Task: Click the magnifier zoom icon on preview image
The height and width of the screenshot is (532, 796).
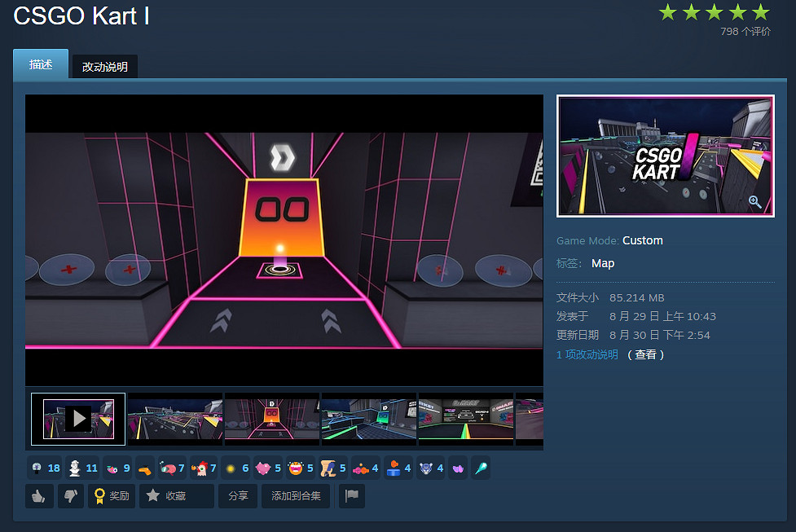Action: pos(755,202)
